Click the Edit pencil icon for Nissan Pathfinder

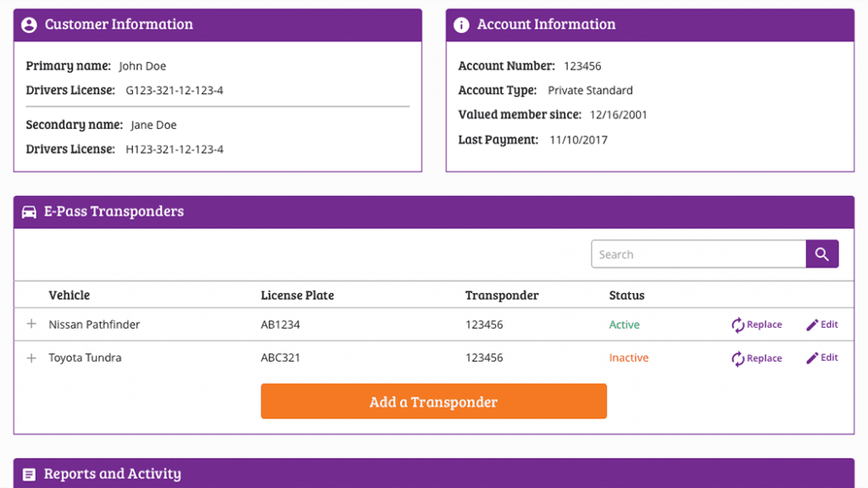click(810, 324)
